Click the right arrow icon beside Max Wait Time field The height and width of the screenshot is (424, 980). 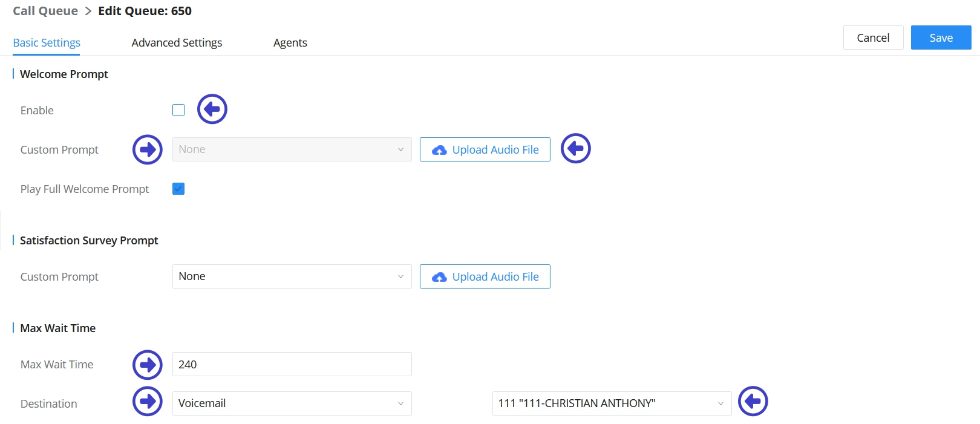click(x=148, y=365)
